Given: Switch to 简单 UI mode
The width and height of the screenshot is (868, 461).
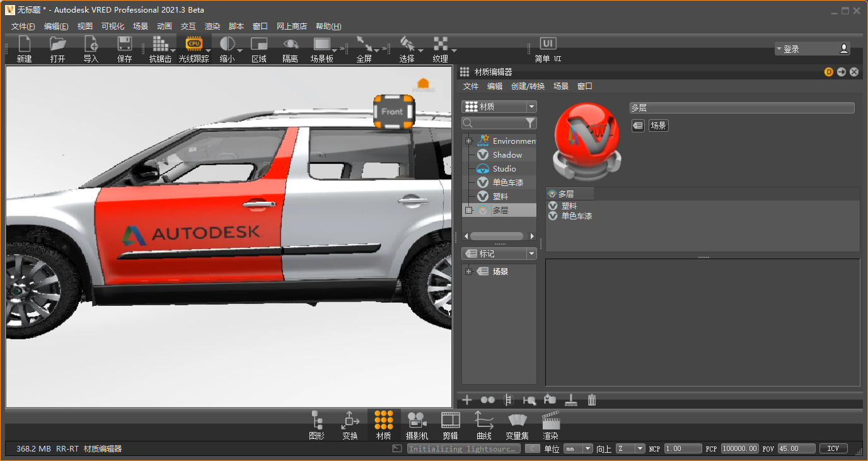Looking at the screenshot, I should click(x=548, y=49).
